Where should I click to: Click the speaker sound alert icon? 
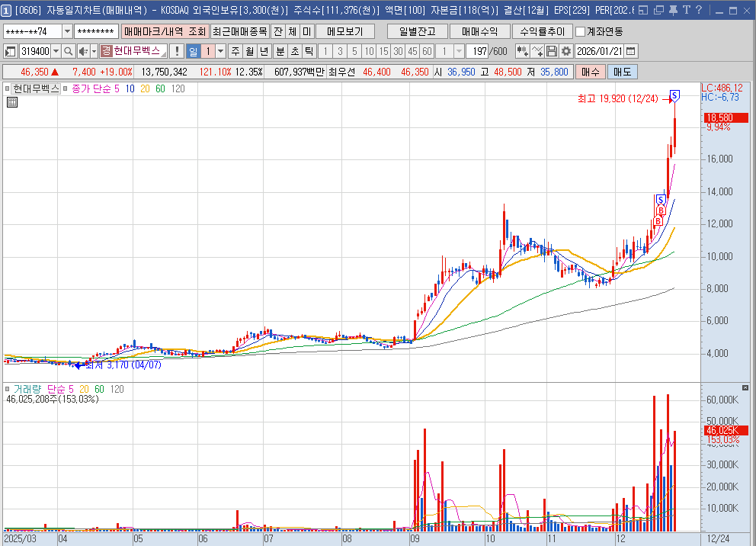point(82,51)
